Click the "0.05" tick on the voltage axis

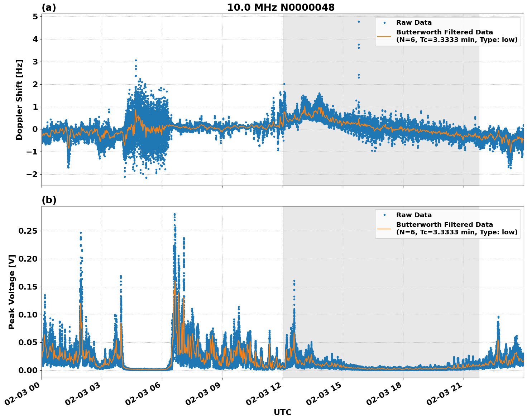pos(28,342)
